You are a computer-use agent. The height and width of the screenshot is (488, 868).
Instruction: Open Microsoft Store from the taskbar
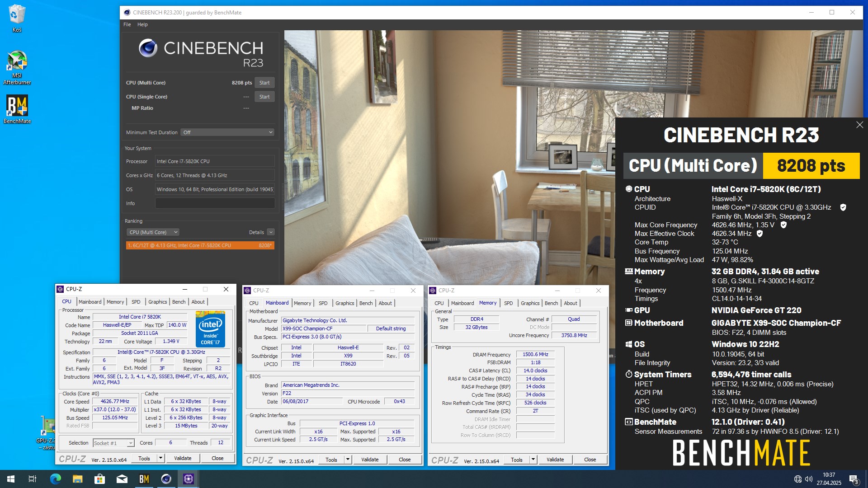click(99, 479)
